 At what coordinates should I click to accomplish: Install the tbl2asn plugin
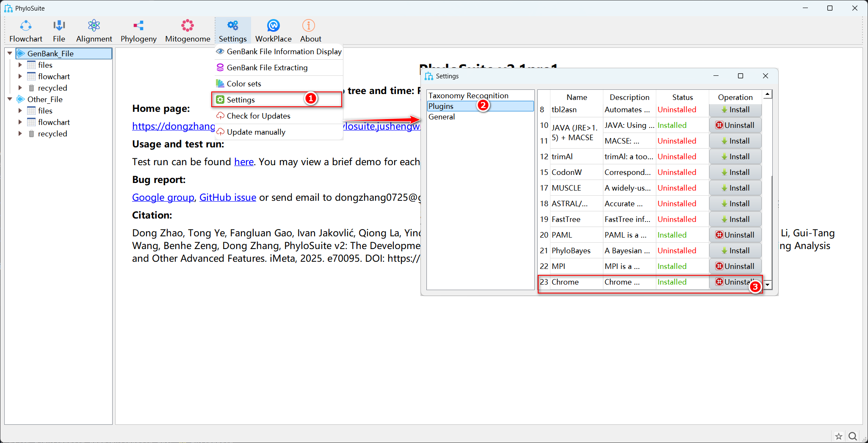coord(735,110)
